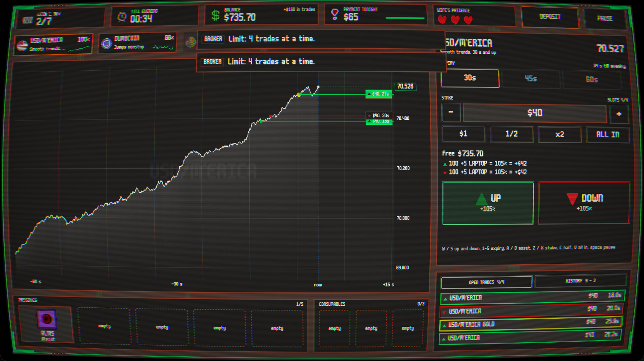The width and height of the screenshot is (644, 361).
Task: Set stake to $1
Action: (463, 134)
